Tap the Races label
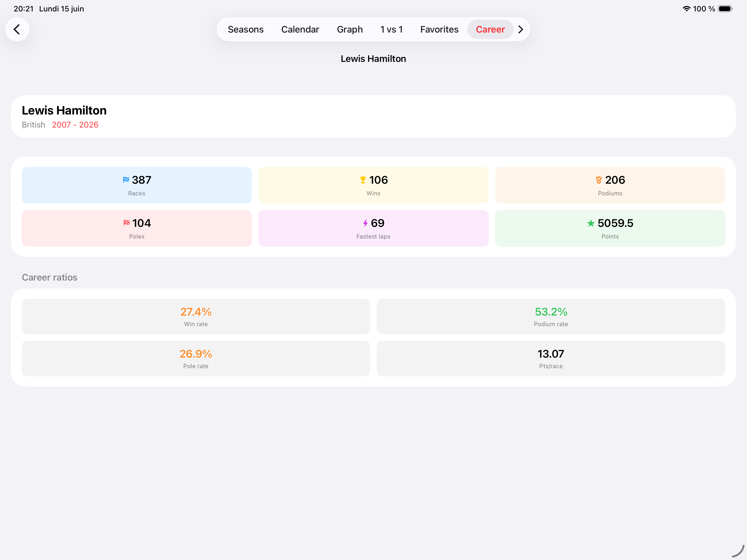The height and width of the screenshot is (560, 747). [x=137, y=193]
